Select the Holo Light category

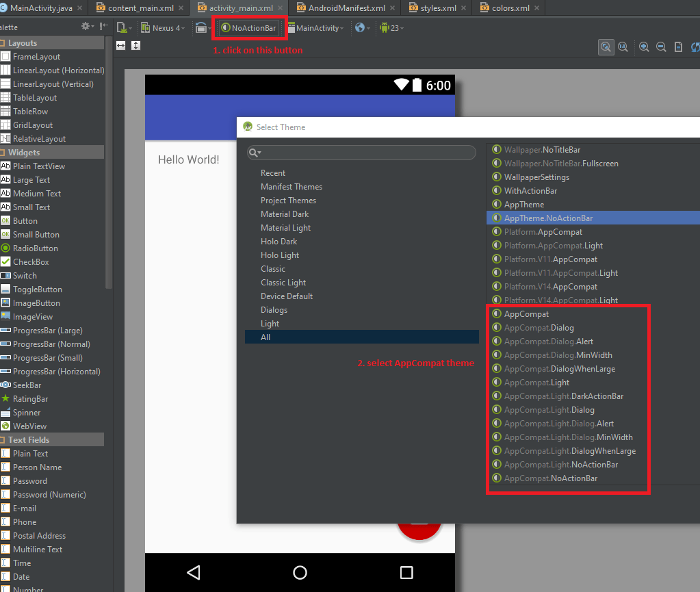(x=279, y=255)
